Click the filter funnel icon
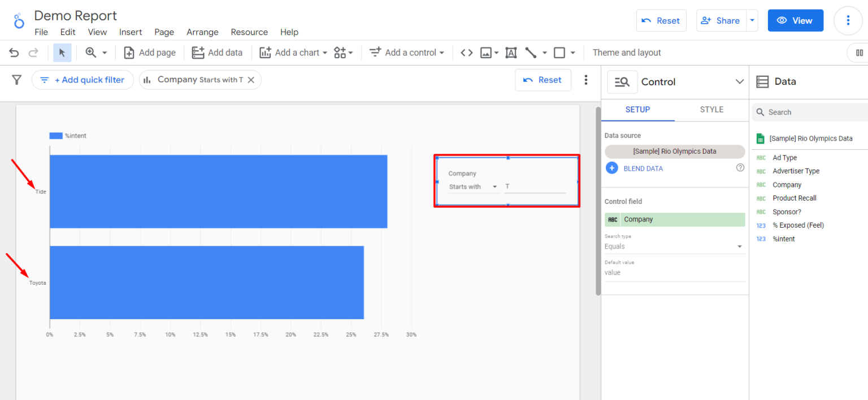This screenshot has width=868, height=400. point(16,80)
